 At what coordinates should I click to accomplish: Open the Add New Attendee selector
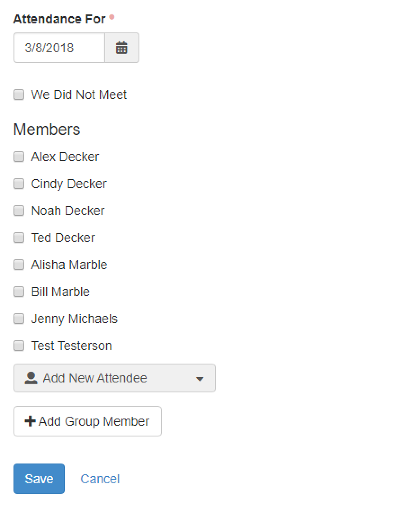click(x=114, y=378)
